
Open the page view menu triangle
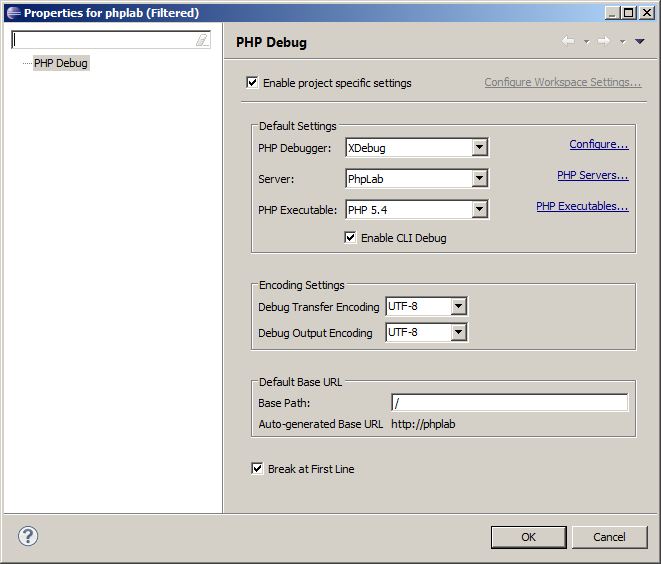(x=640, y=41)
